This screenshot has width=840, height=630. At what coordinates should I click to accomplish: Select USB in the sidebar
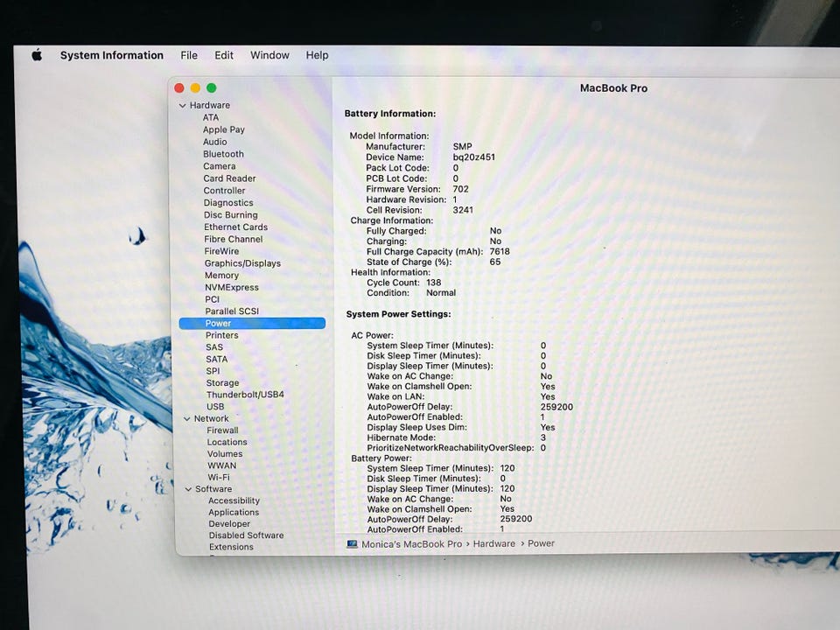pyautogui.click(x=215, y=407)
